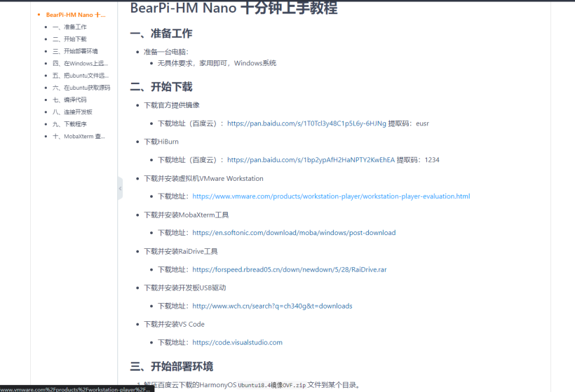The width and height of the screenshot is (575, 392).
Task: Jump to 一、准备工作 in the outline
Action: [x=69, y=27]
